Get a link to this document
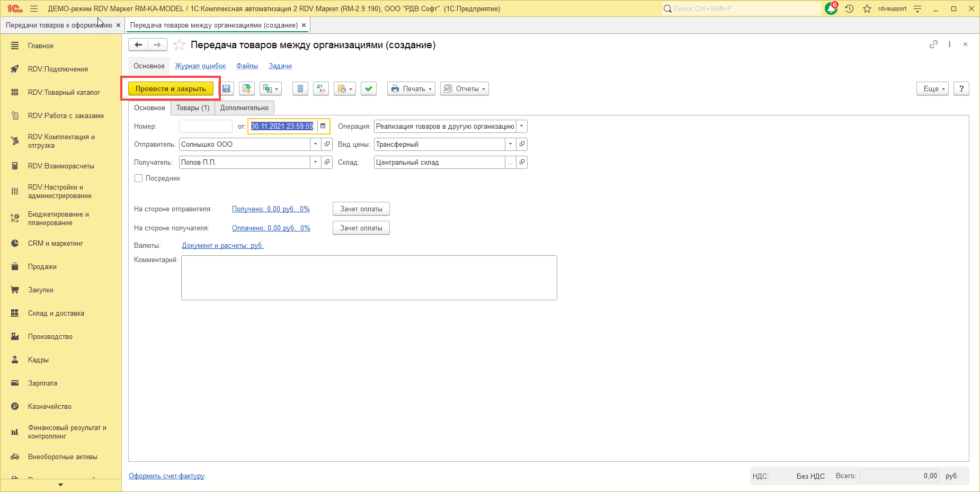Viewport: 980px width, 492px height. point(933,44)
